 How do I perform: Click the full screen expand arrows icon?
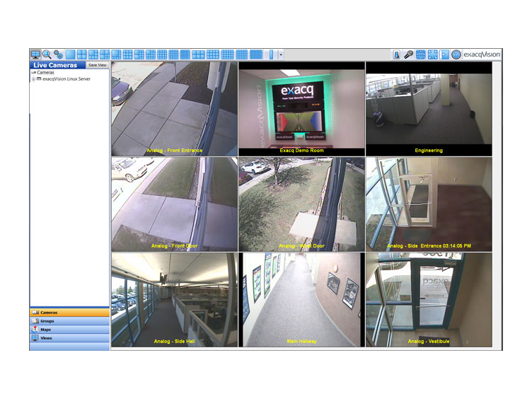tap(432, 54)
